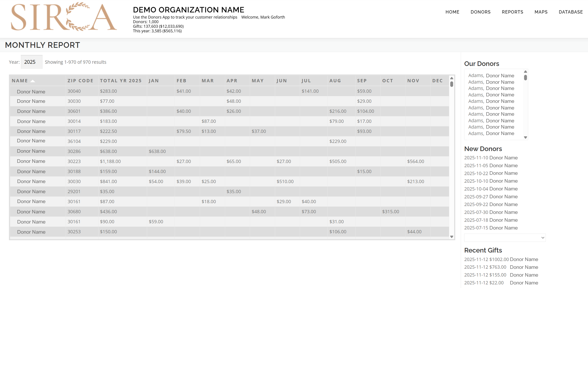
Task: Open the Reports menu
Action: click(512, 12)
